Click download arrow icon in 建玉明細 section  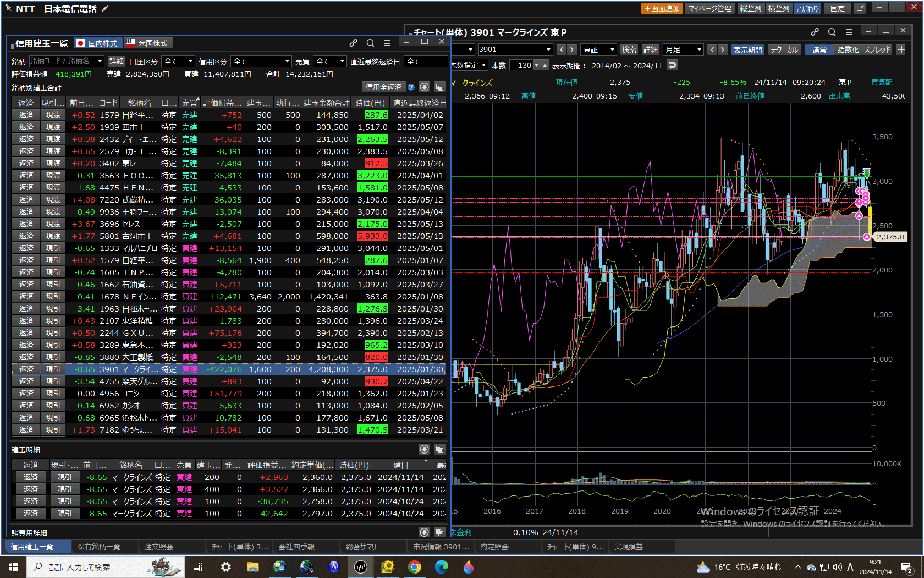[424, 449]
